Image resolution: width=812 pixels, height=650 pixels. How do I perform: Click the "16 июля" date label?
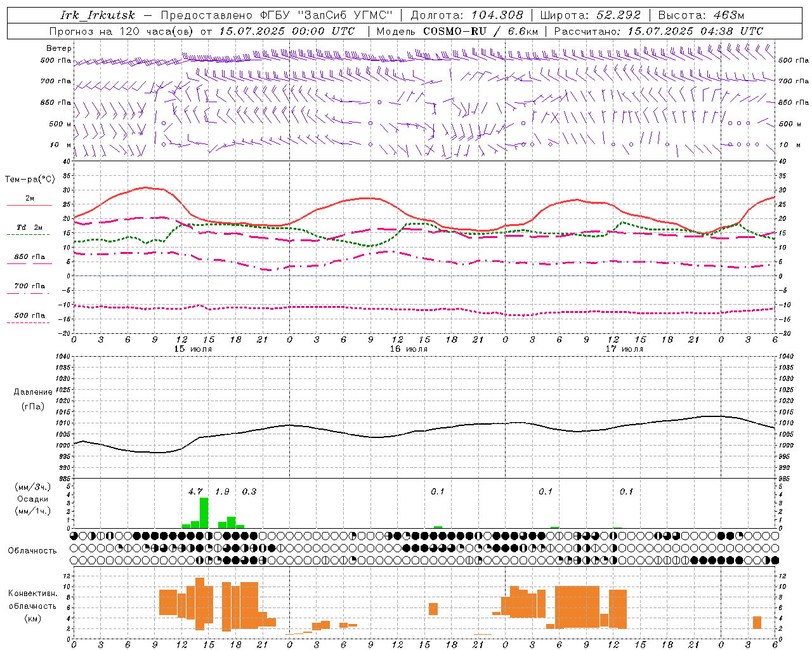409,349
